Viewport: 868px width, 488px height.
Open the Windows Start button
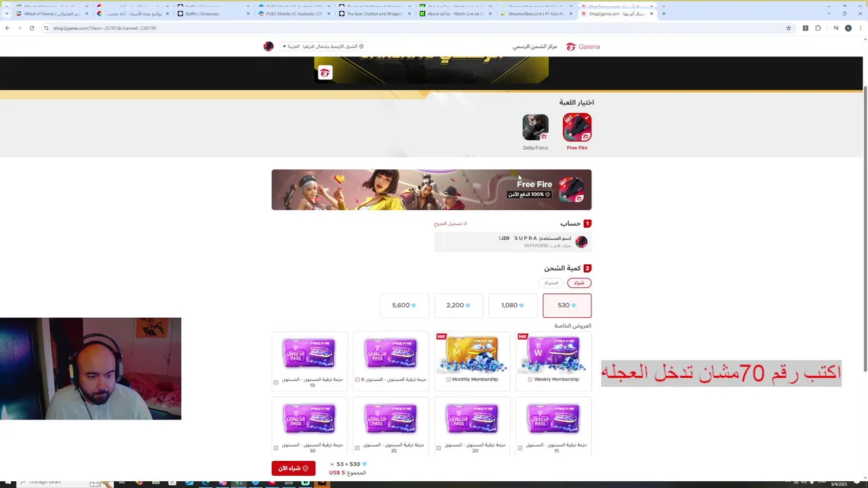pos(7,483)
